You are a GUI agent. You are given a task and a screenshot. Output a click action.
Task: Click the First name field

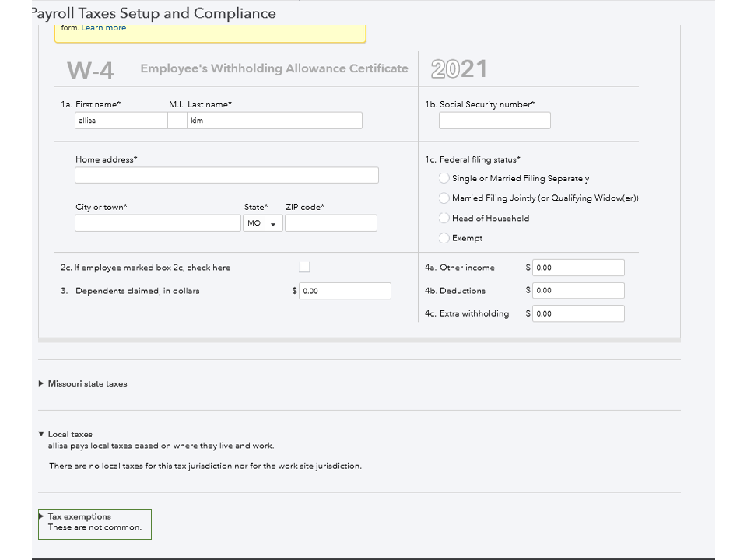click(x=121, y=121)
